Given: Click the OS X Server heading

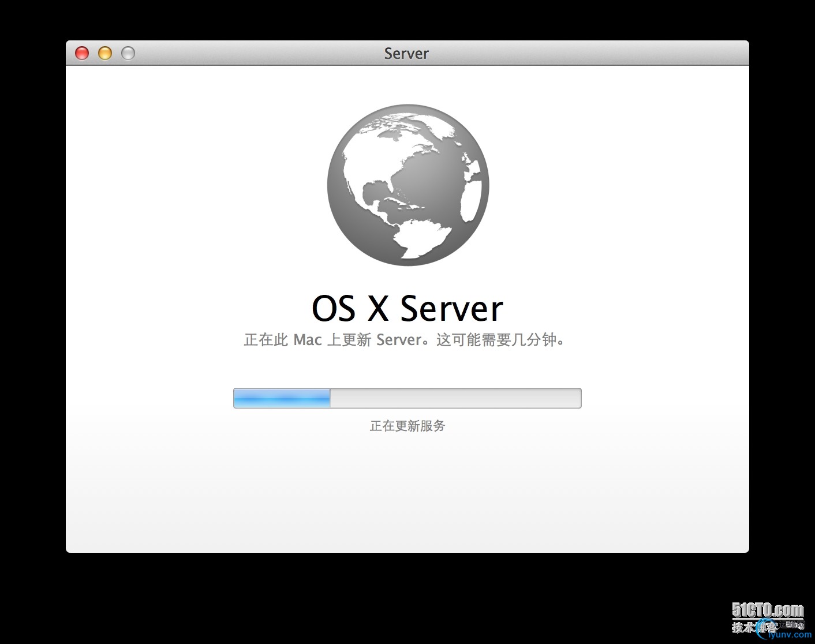Looking at the screenshot, I should point(407,308).
